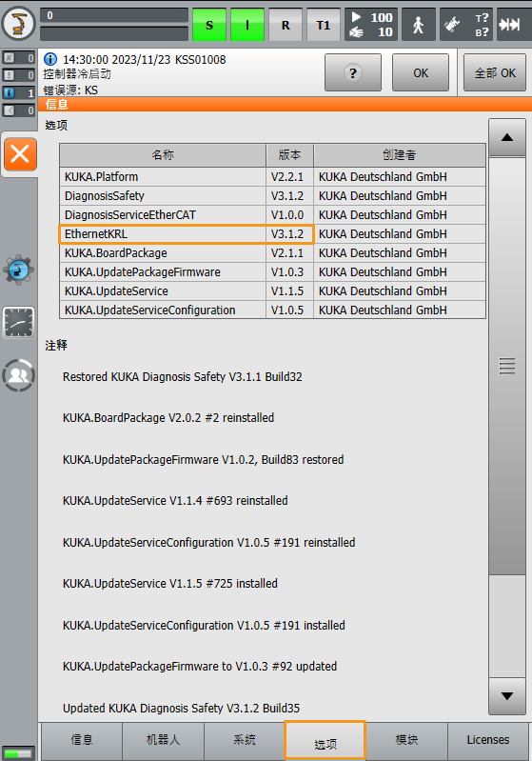
Task: Click the green S submit interpreter indicator
Action: click(x=209, y=24)
